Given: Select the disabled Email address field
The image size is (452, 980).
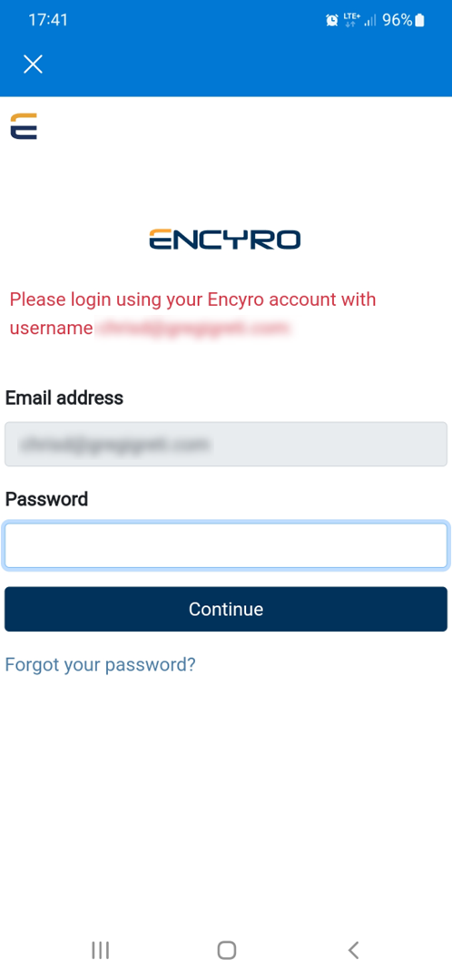Looking at the screenshot, I should click(226, 445).
